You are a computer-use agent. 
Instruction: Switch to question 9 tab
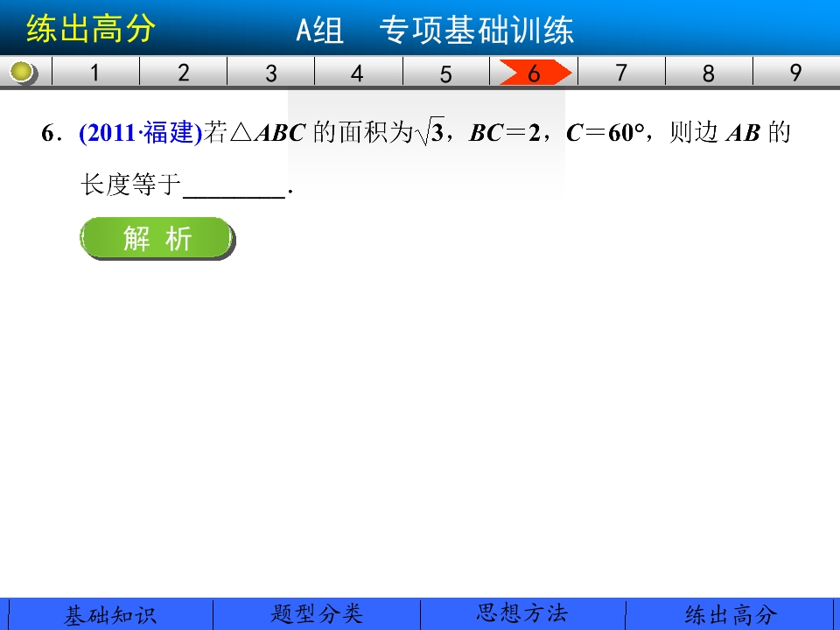click(796, 73)
